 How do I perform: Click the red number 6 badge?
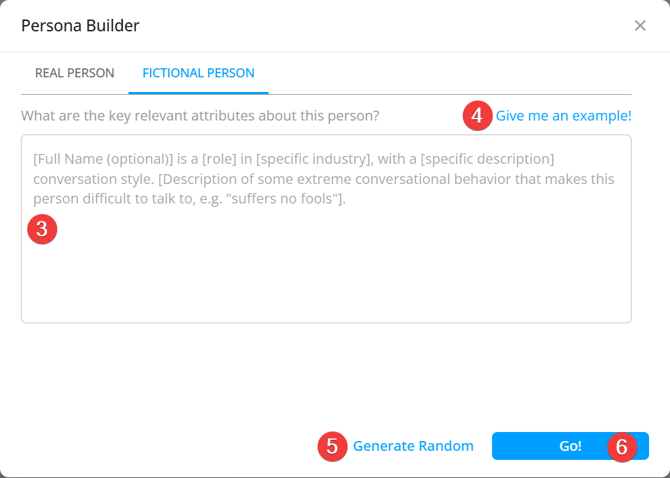(621, 446)
